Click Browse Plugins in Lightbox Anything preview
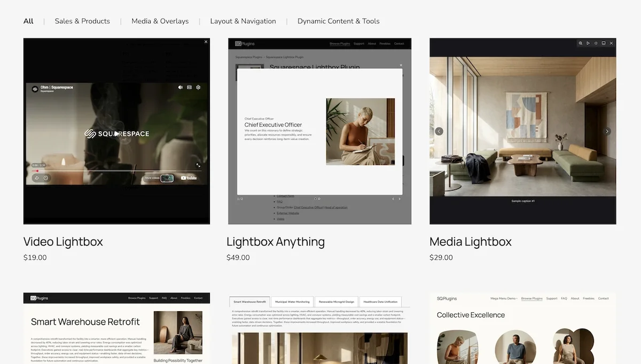Viewport: 641px width, 364px height. (340, 44)
